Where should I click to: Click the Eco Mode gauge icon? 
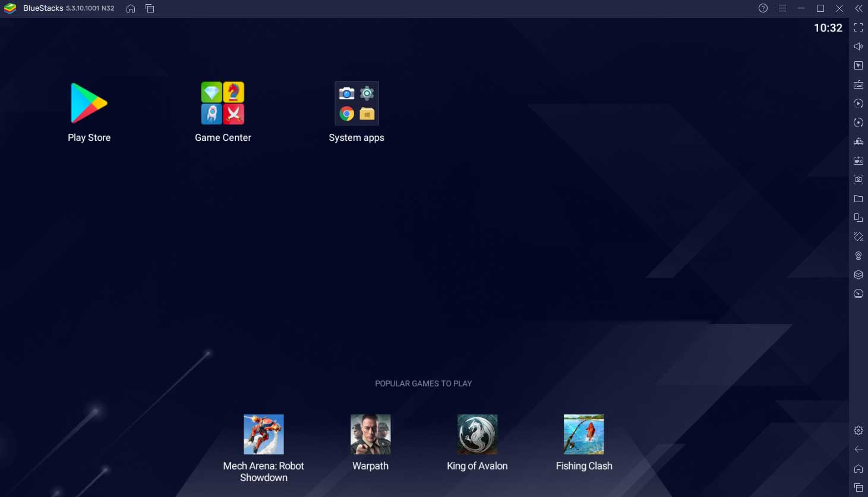pos(858,294)
